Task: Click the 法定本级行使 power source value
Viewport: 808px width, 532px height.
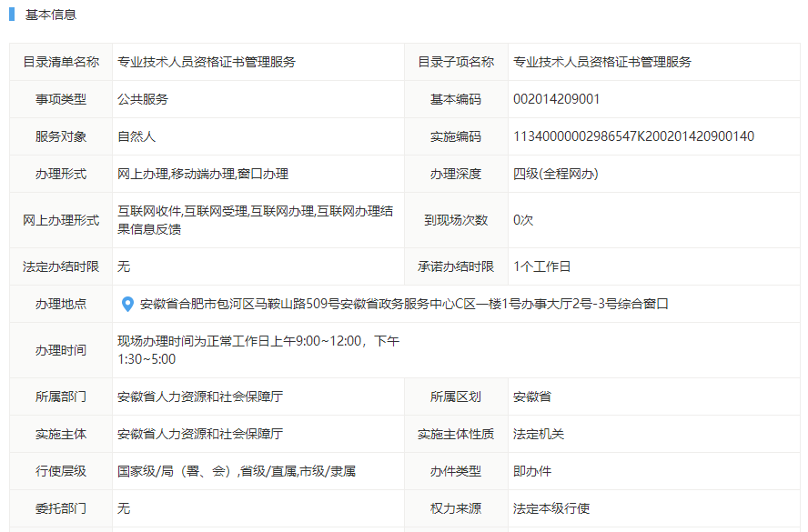Action: click(551, 508)
